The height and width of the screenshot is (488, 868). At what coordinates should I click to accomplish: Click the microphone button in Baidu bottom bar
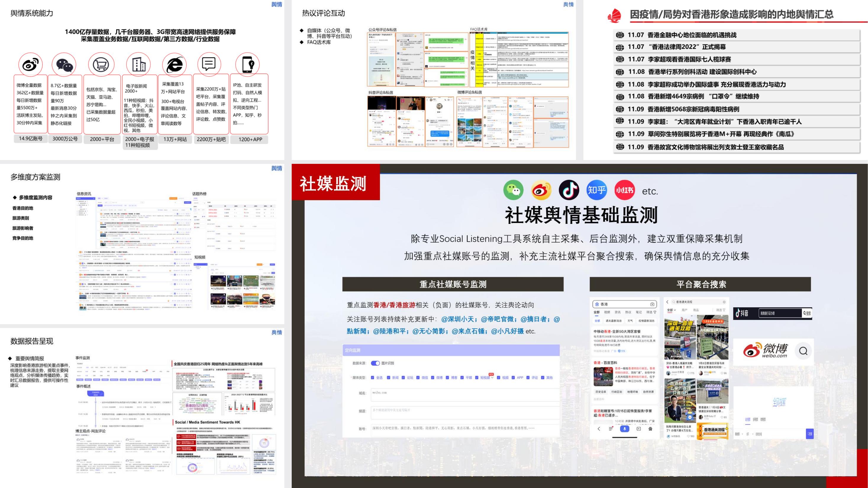[625, 429]
